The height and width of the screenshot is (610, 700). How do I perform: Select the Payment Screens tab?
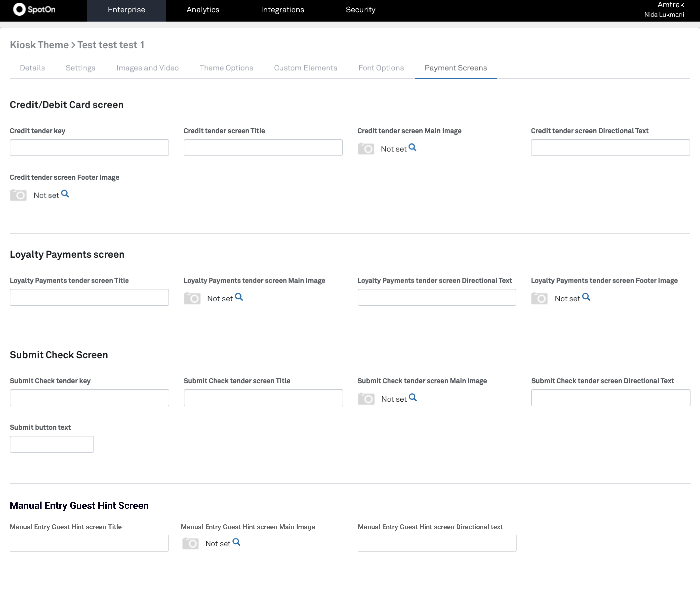[456, 68]
